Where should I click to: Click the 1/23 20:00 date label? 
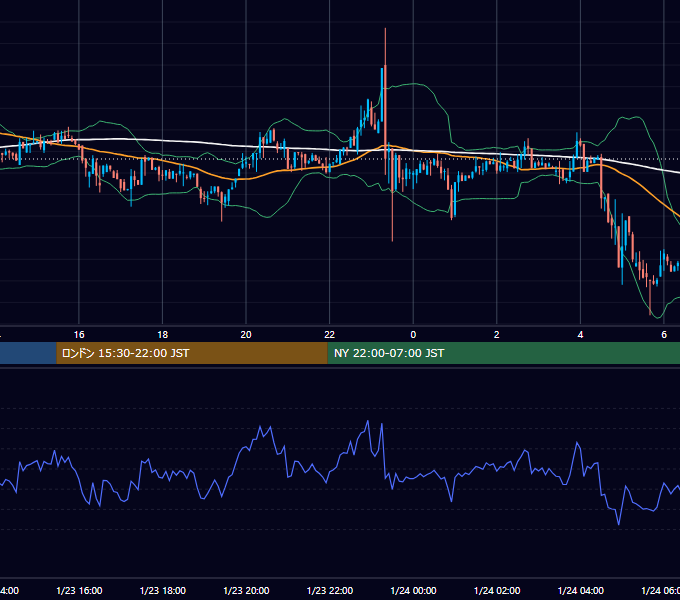tap(246, 590)
